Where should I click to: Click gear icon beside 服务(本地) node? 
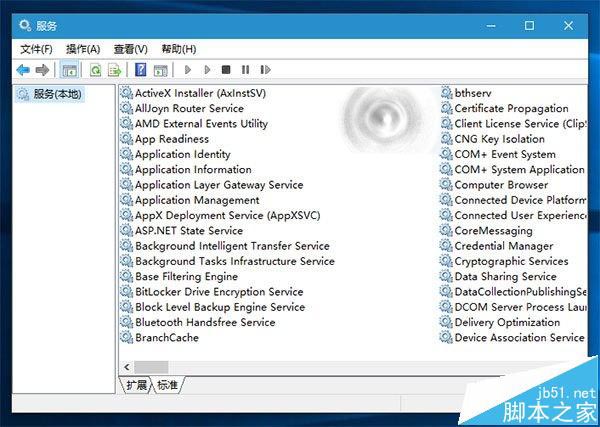point(23,94)
